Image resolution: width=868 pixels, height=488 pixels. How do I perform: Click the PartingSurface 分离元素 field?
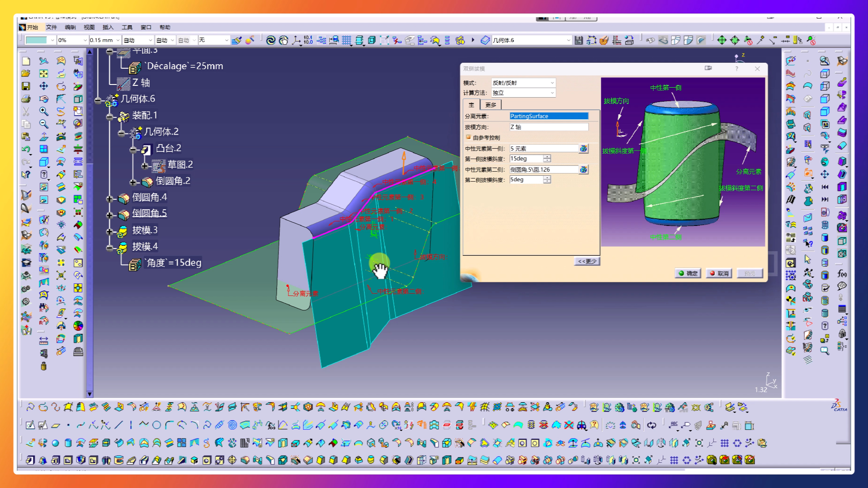click(549, 116)
